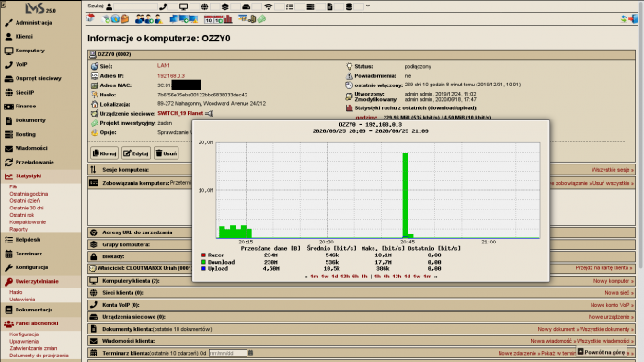Expand the Konta VoIP (0) section
The width and height of the screenshot is (644, 362).
pos(362,305)
